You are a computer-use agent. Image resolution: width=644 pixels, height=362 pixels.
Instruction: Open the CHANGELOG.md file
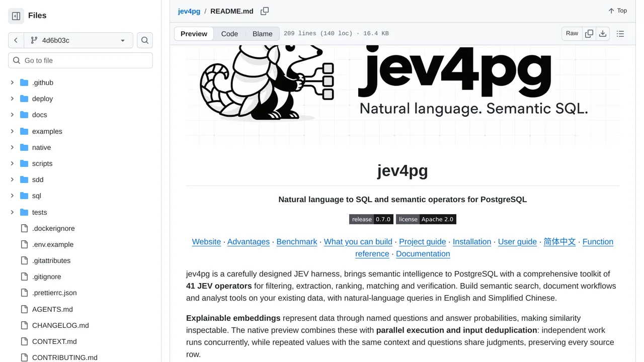pos(60,325)
